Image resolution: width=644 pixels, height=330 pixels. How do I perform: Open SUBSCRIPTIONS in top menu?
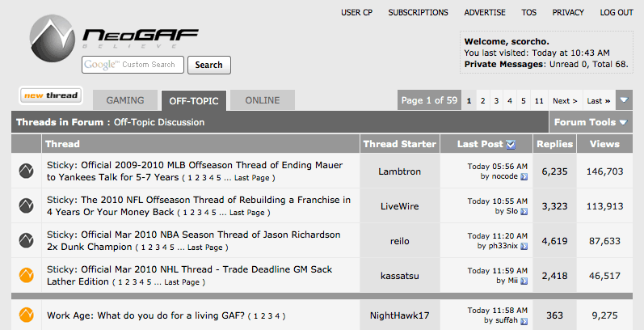pyautogui.click(x=418, y=13)
